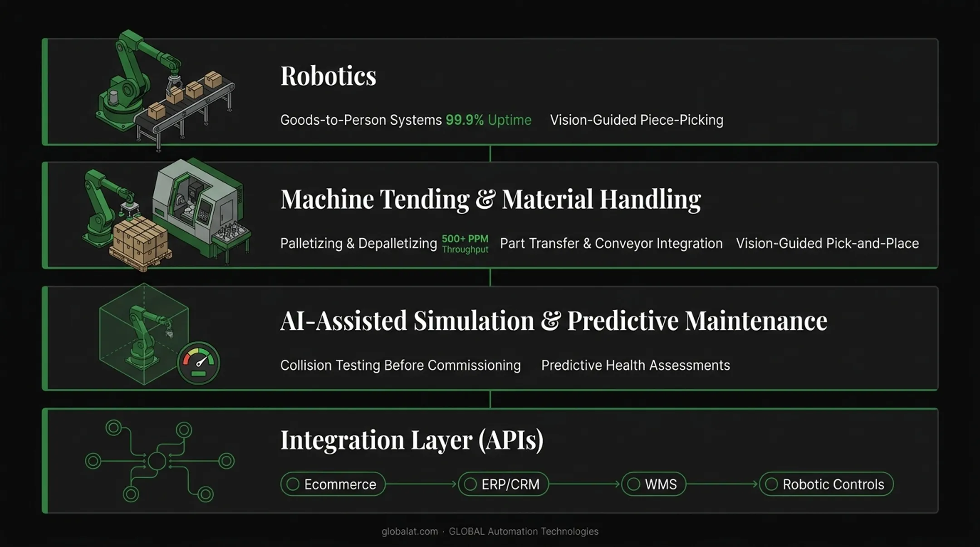Click the Goods-to-Person Systems text
Viewport: 980px width, 547px height.
[361, 120]
